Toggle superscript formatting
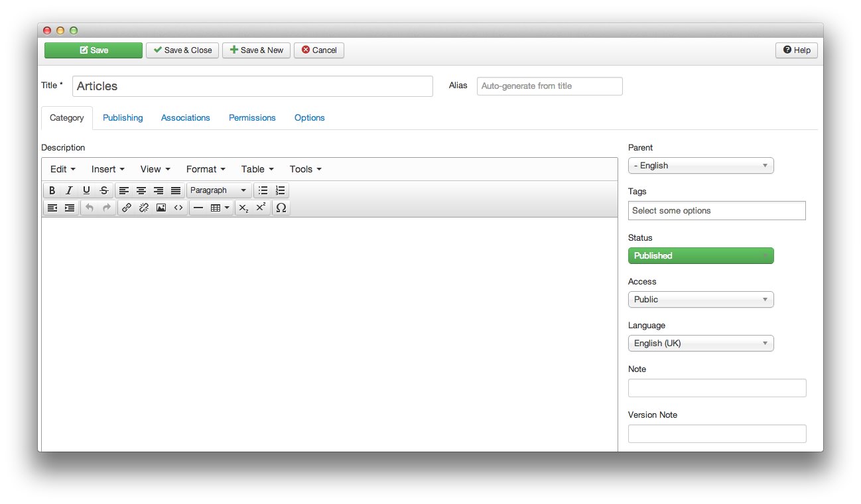 (261, 208)
